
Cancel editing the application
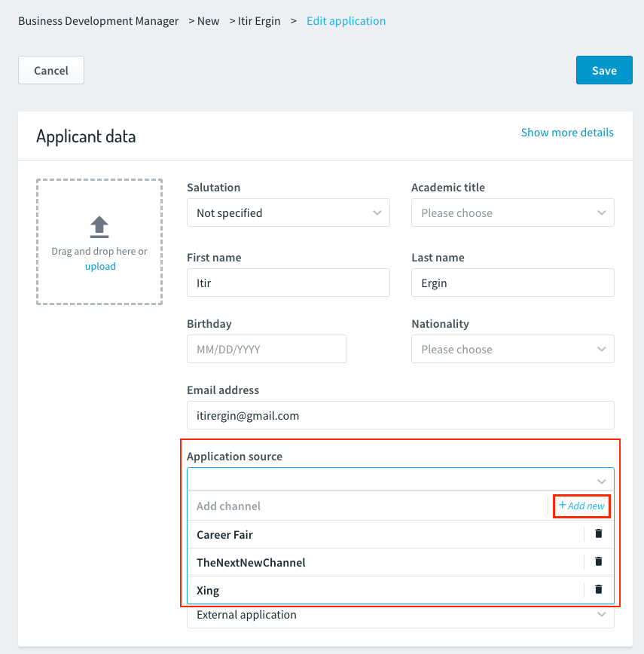tap(51, 70)
